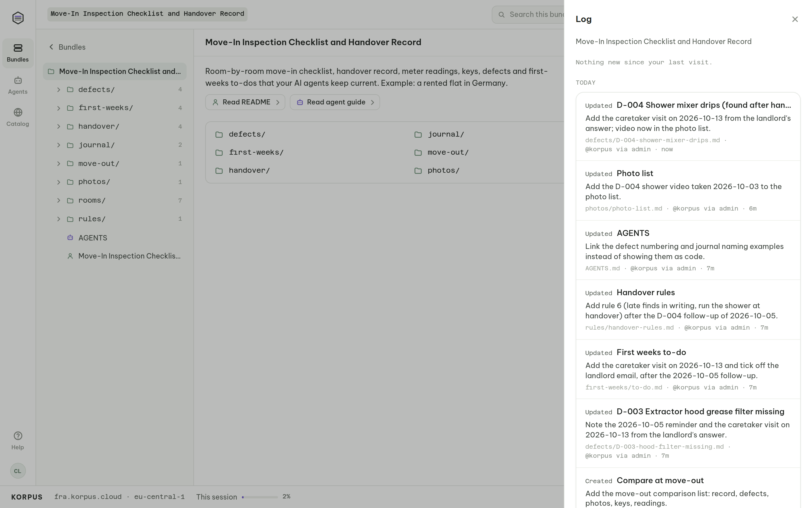The width and height of the screenshot is (812, 508).
Task: Open the Photo list log entry
Action: click(x=688, y=190)
